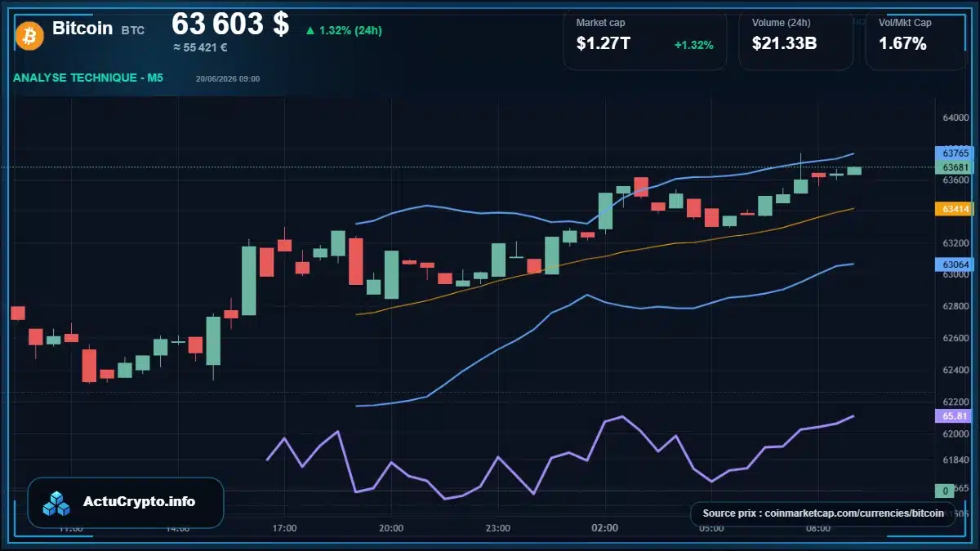
Task: Click the 08:00 time axis label
Action: [817, 528]
